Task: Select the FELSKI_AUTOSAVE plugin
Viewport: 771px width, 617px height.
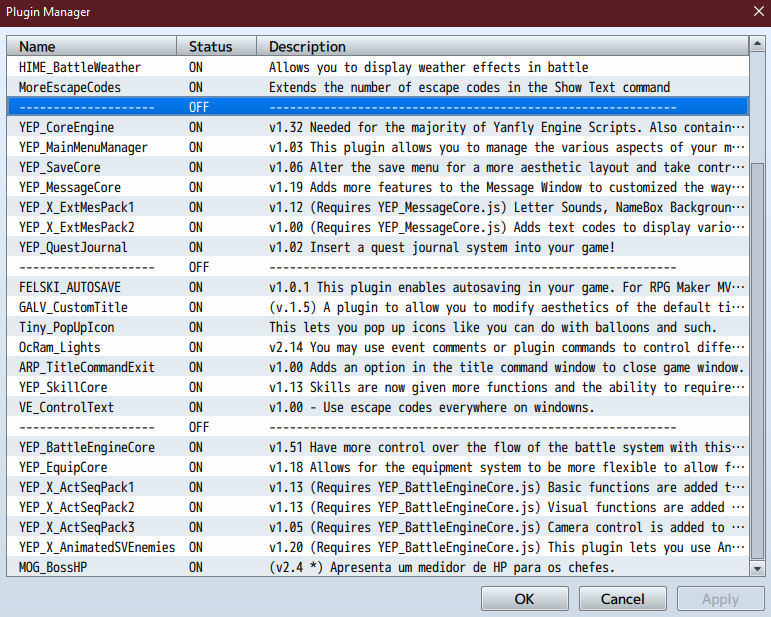Action: [x=378, y=287]
